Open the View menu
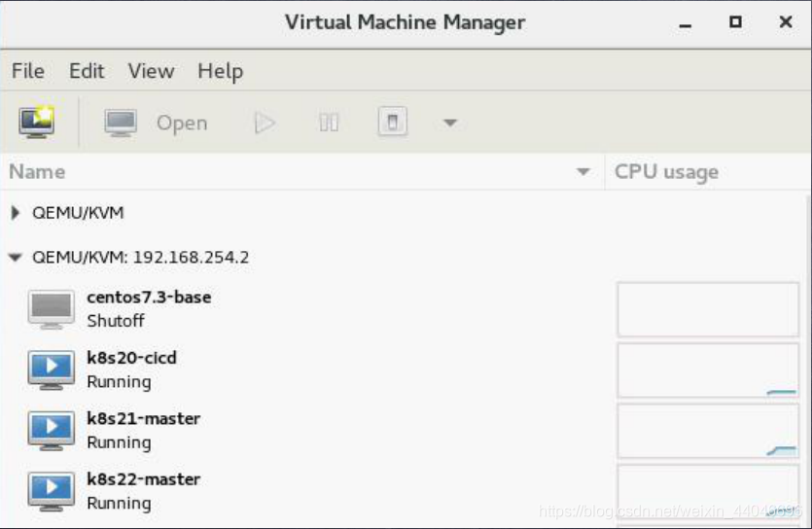 pos(151,71)
